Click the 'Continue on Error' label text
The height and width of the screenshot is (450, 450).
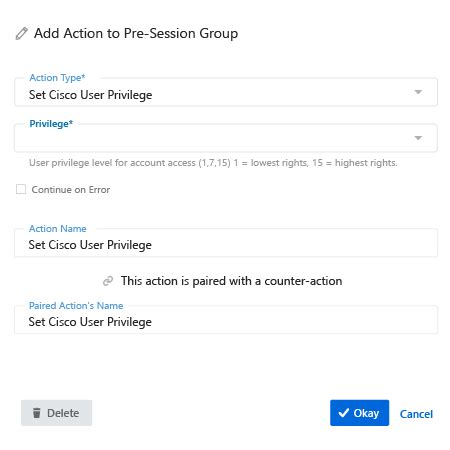point(71,190)
